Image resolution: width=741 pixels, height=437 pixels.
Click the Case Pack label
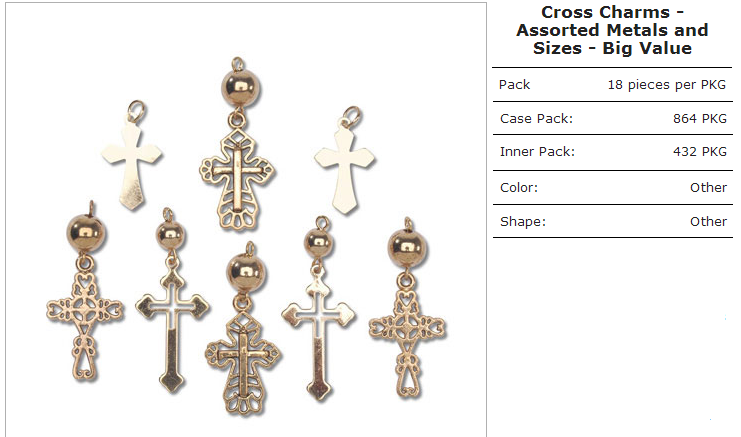536,119
